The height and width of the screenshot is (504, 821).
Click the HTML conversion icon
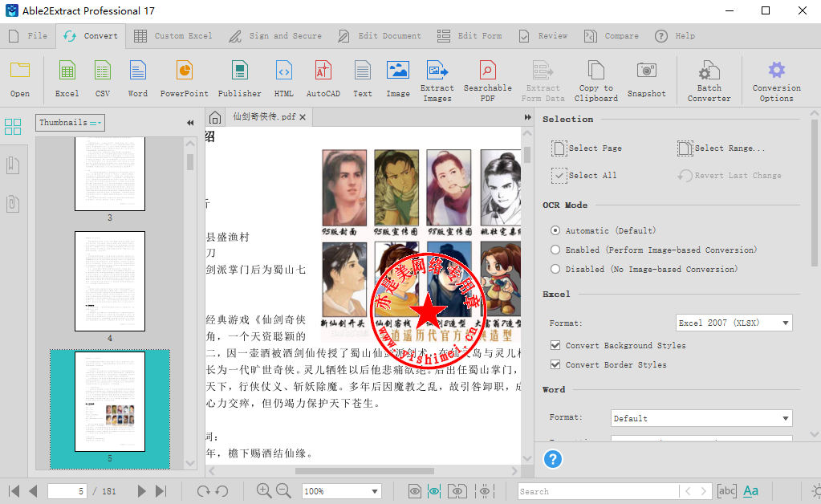284,79
